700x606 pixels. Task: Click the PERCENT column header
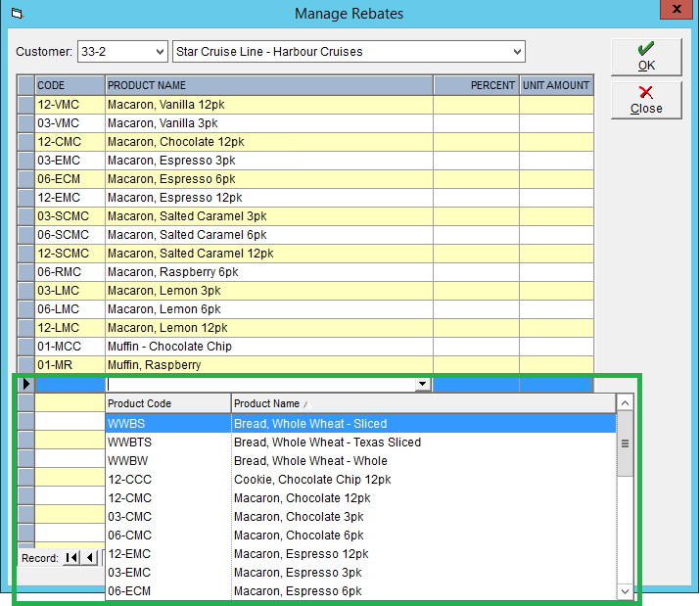coord(477,85)
